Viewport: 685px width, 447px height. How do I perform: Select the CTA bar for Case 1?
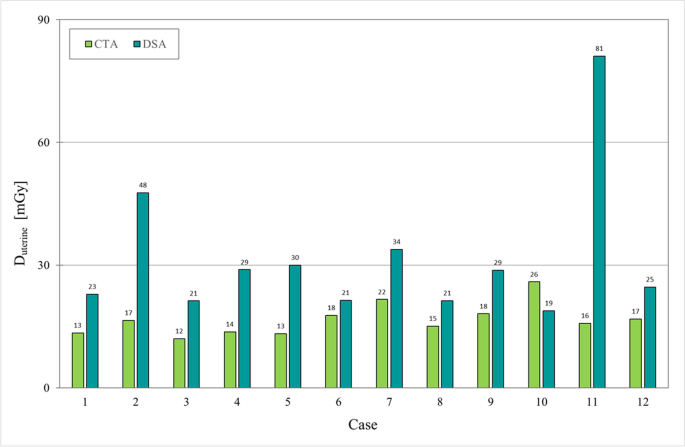78,360
